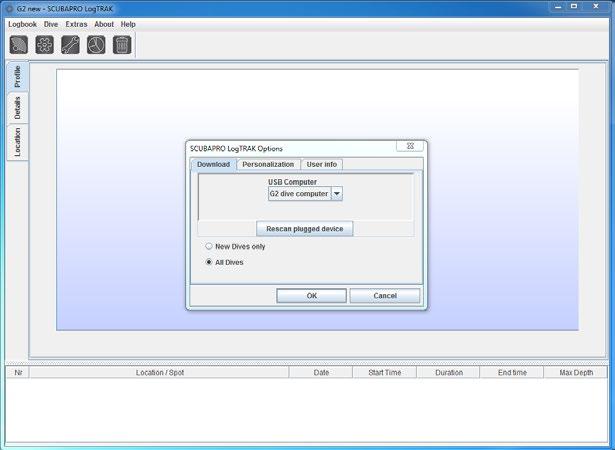Close the LogTRAK Options dialog with X
The image size is (615, 450).
[410, 146]
